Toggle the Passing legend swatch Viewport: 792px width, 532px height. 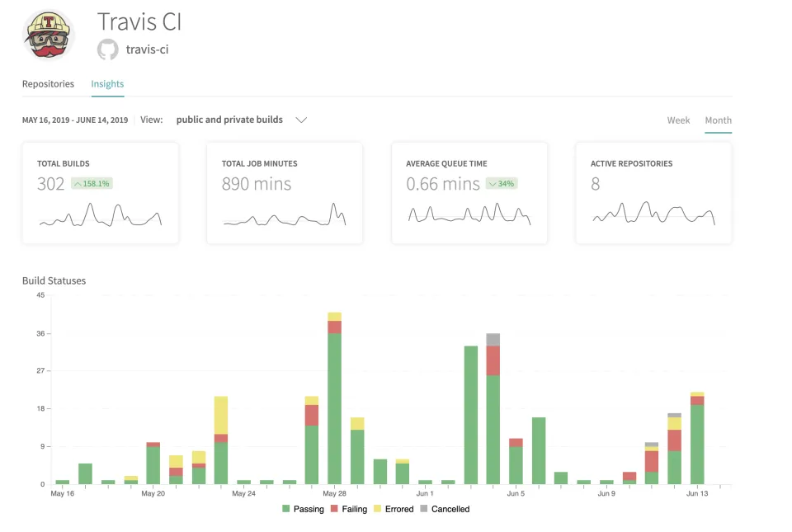[x=286, y=509]
